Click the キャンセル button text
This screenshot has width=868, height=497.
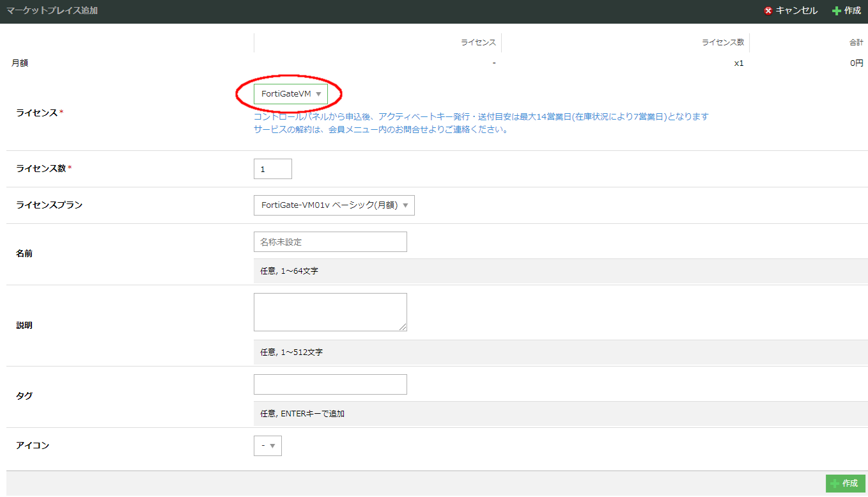[796, 11]
